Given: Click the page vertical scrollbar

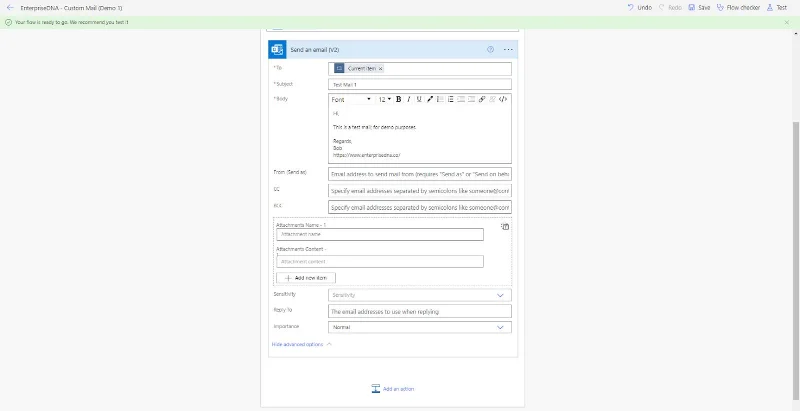Looking at the screenshot, I should [x=796, y=260].
